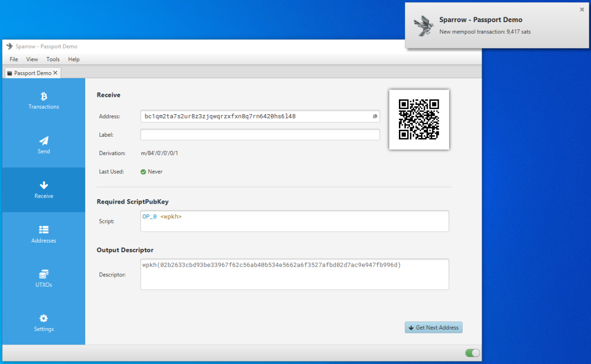Viewport: 591px width, 364px height.
Task: Toggle the server connection switch
Action: [x=472, y=353]
